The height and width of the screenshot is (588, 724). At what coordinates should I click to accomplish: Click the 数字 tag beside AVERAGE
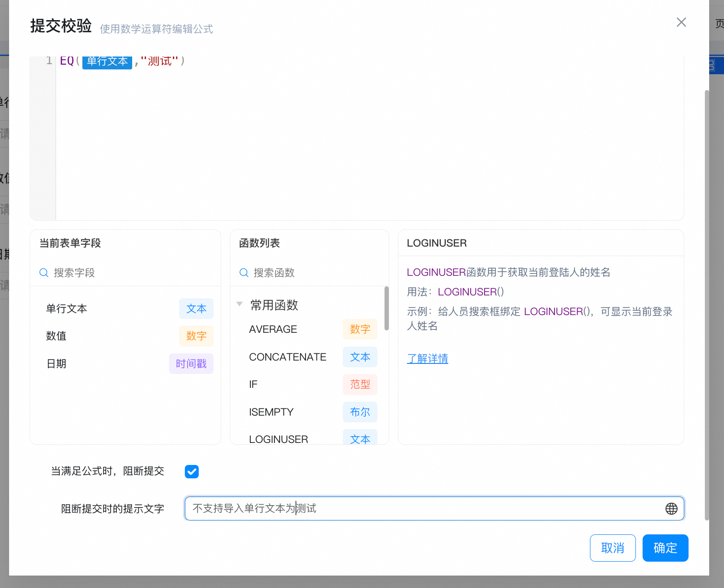pos(360,329)
